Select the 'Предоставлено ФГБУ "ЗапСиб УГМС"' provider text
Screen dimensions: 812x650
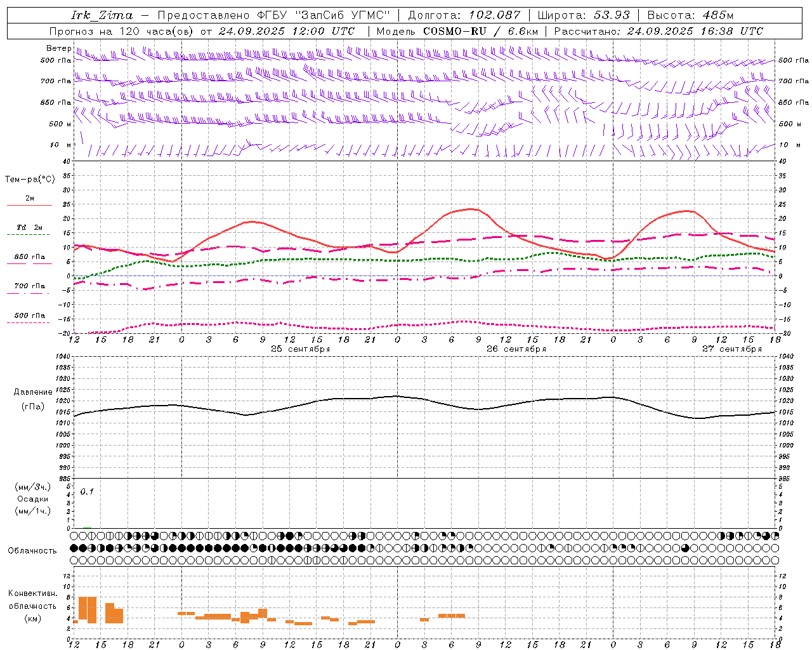[273, 15]
